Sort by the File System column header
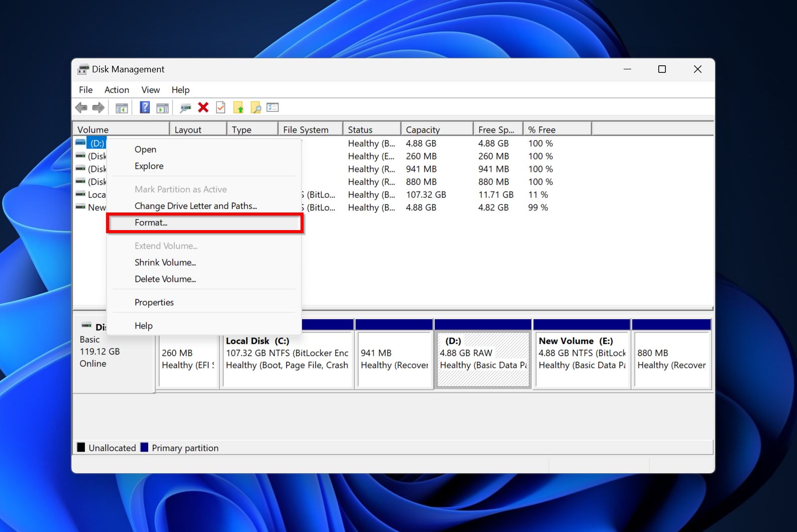Screen dimensions: 797x532 click(x=311, y=129)
